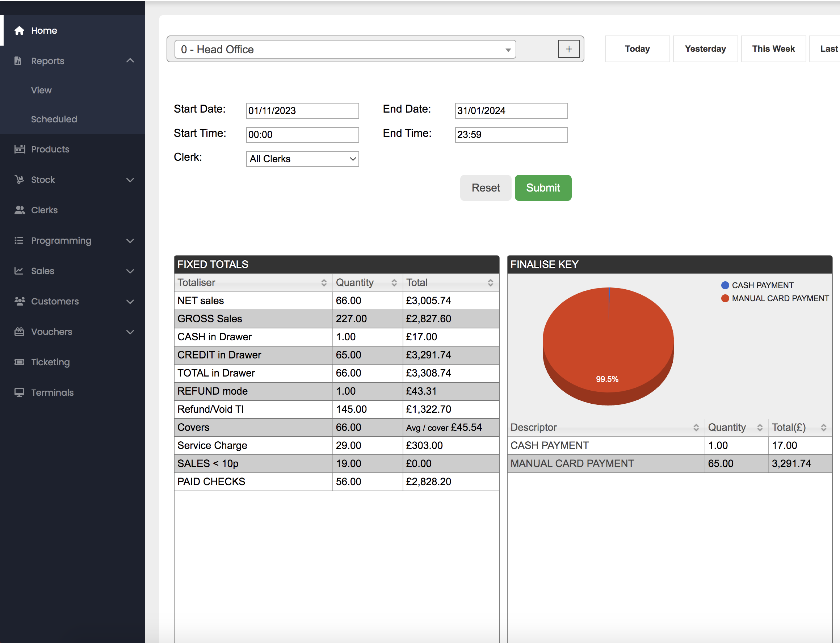Click the Stock sidebar icon
Image resolution: width=840 pixels, height=643 pixels.
(x=20, y=180)
